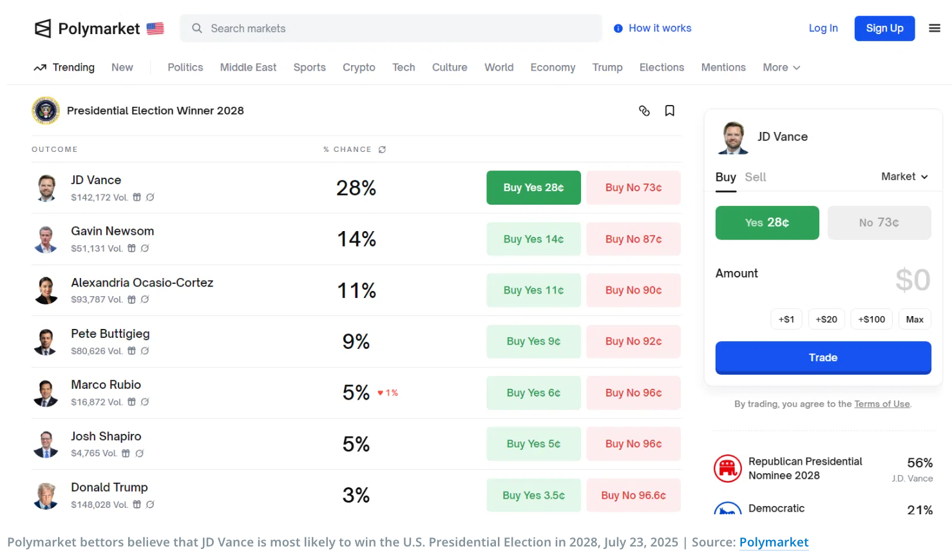Focus the Search markets field
Viewport: 952px width, 560px height.
(399, 28)
